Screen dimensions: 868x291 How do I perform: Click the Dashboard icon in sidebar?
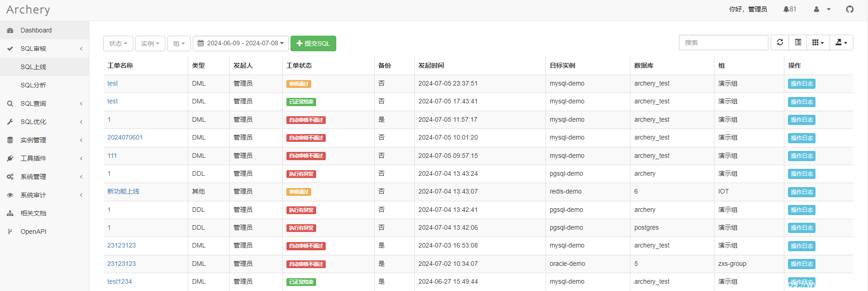(x=10, y=31)
